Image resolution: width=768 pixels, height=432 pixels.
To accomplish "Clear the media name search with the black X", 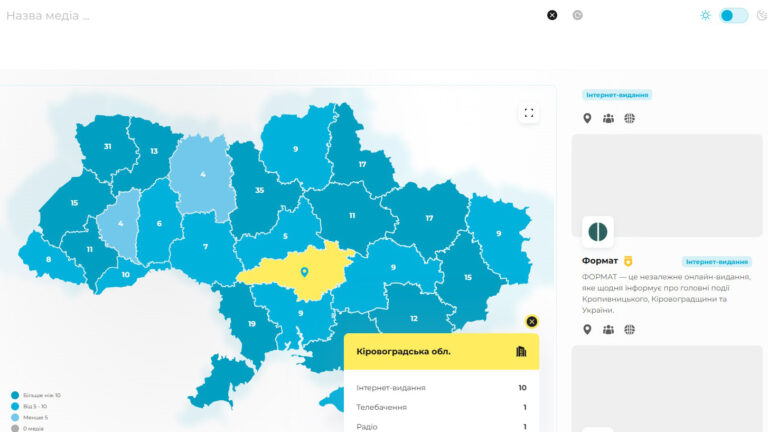I will tap(552, 15).
